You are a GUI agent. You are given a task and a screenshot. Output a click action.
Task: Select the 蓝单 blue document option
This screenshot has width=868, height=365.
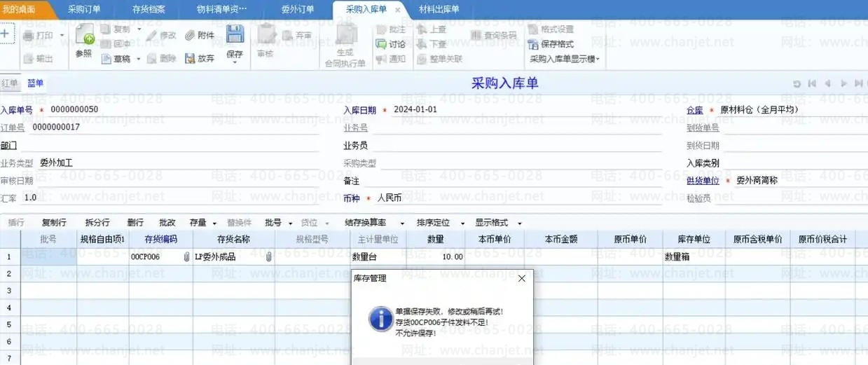pos(35,83)
